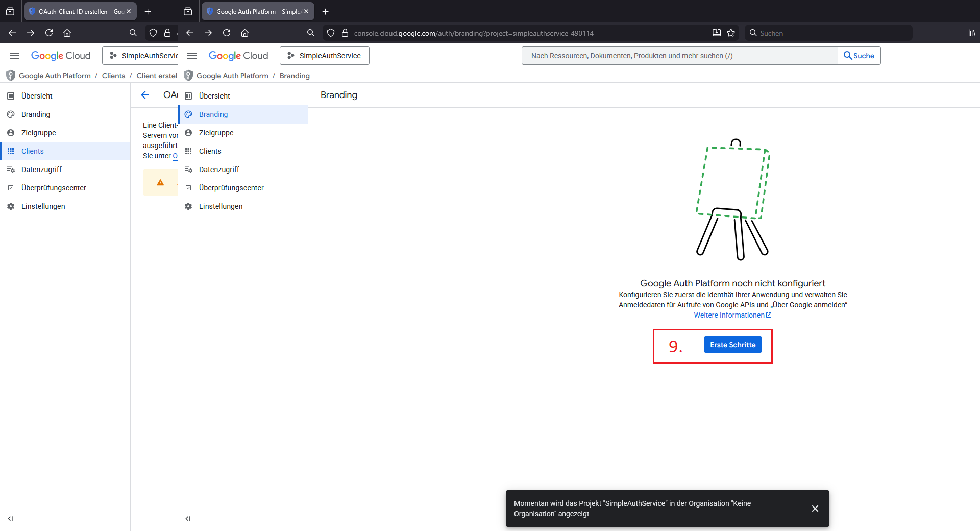
Task: Open Clients in left window sidebar
Action: tap(65, 151)
